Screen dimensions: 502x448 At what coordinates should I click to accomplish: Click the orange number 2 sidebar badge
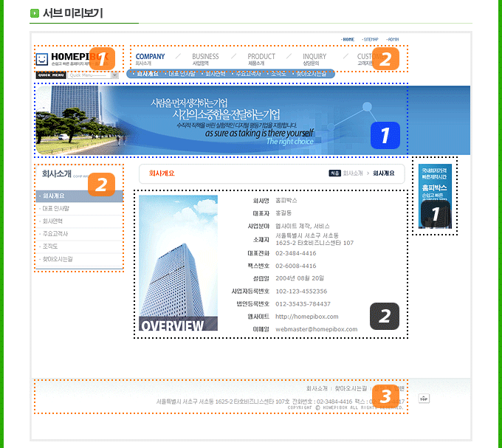click(102, 184)
